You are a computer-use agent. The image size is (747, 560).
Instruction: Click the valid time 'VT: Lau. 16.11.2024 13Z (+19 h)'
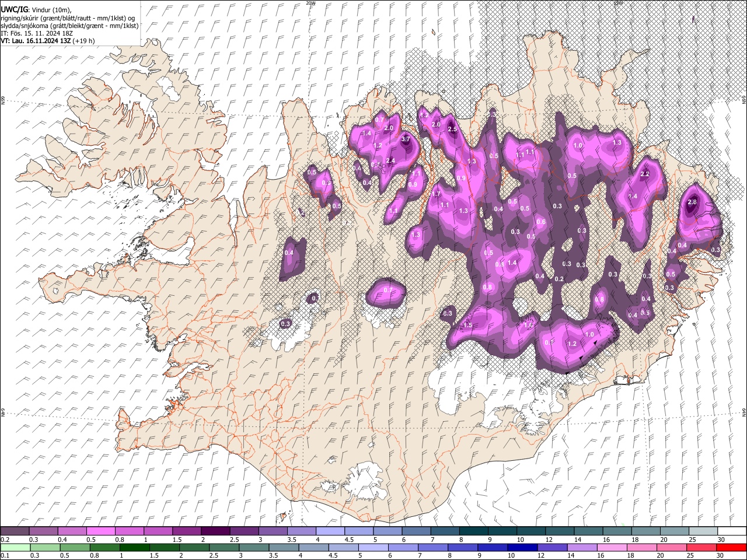(x=48, y=41)
